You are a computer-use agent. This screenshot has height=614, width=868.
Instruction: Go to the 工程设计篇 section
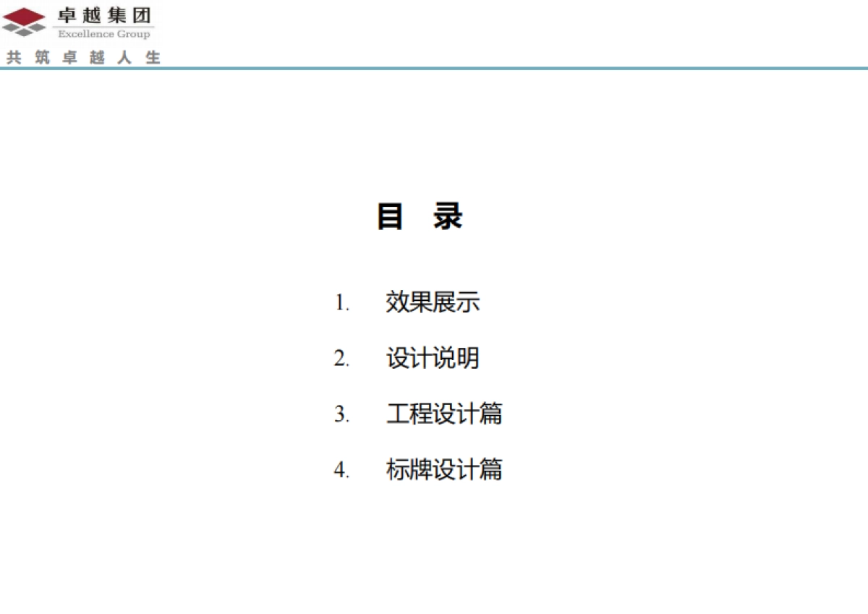[444, 414]
